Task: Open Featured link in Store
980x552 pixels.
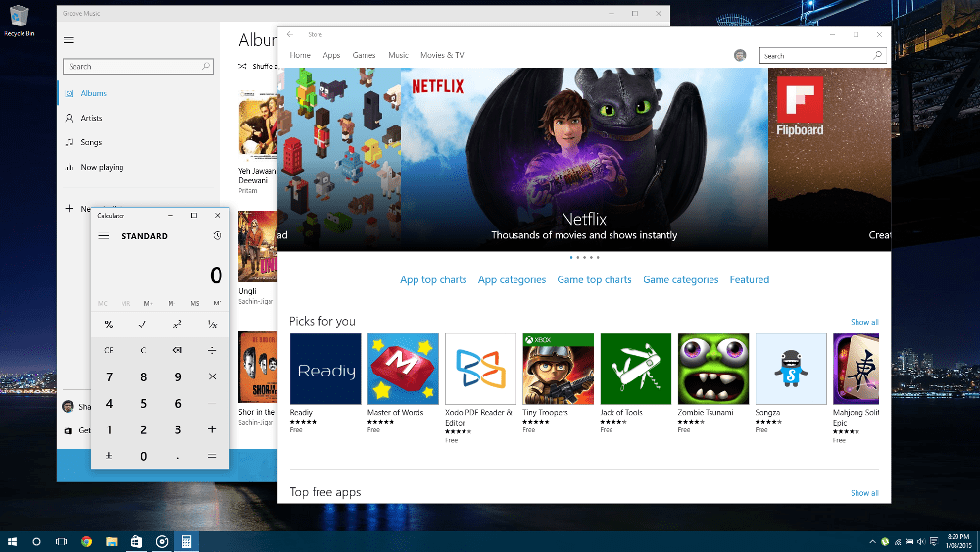Action: click(x=750, y=279)
